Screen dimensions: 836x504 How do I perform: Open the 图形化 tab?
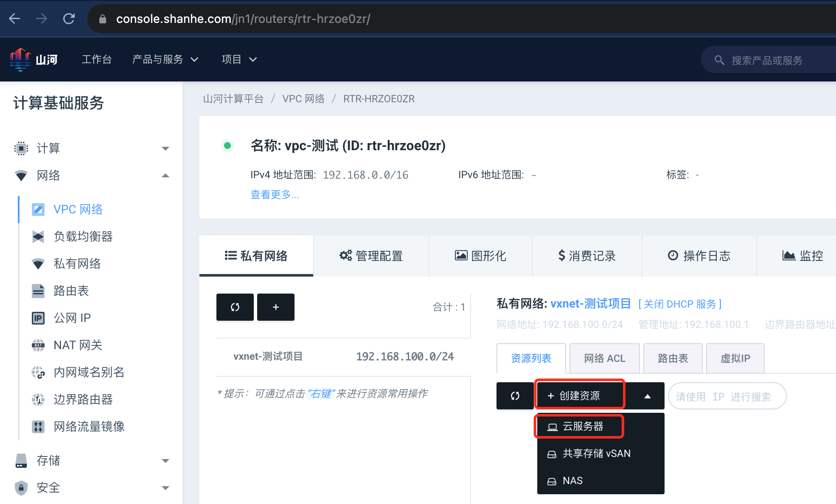[x=481, y=256]
